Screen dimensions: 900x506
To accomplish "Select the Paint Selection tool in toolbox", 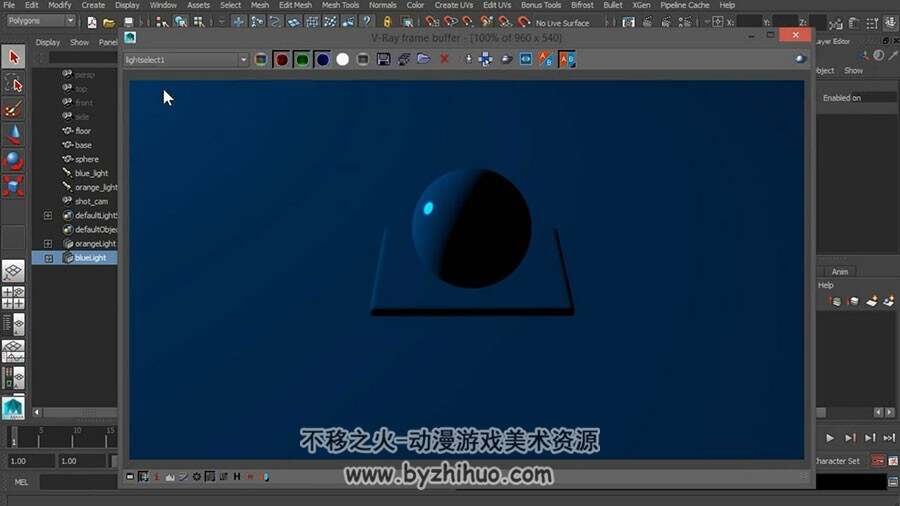I will pyautogui.click(x=13, y=109).
